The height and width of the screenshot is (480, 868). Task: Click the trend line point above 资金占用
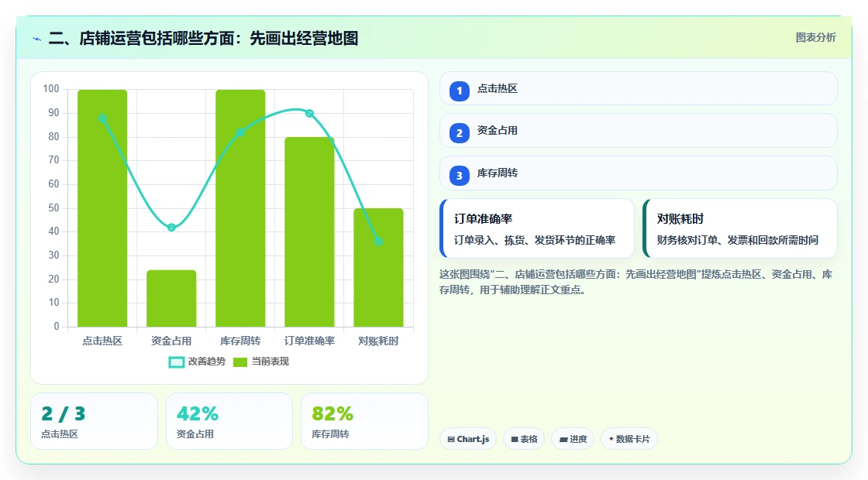click(171, 228)
